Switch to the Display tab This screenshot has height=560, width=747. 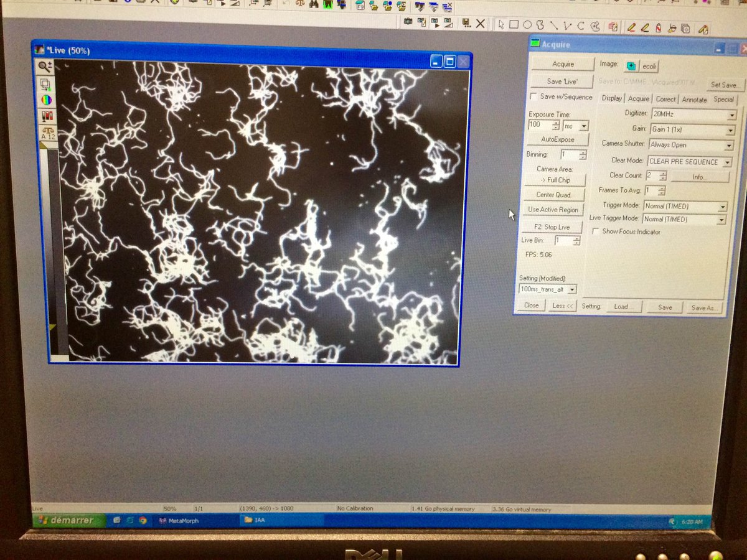(612, 98)
